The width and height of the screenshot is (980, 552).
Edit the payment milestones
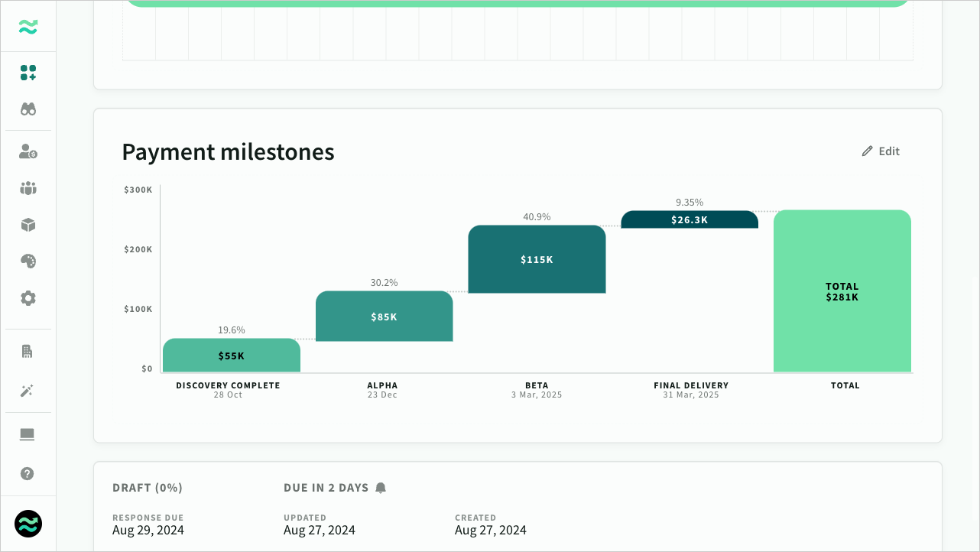881,151
